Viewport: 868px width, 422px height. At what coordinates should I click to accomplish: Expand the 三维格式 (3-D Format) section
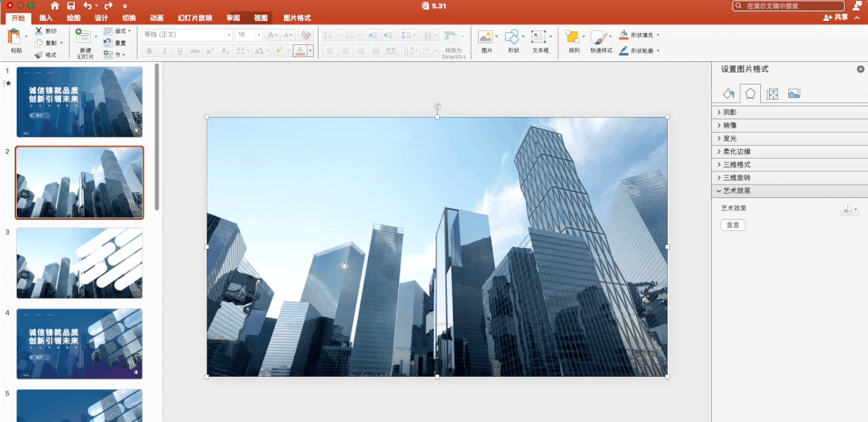coord(789,165)
